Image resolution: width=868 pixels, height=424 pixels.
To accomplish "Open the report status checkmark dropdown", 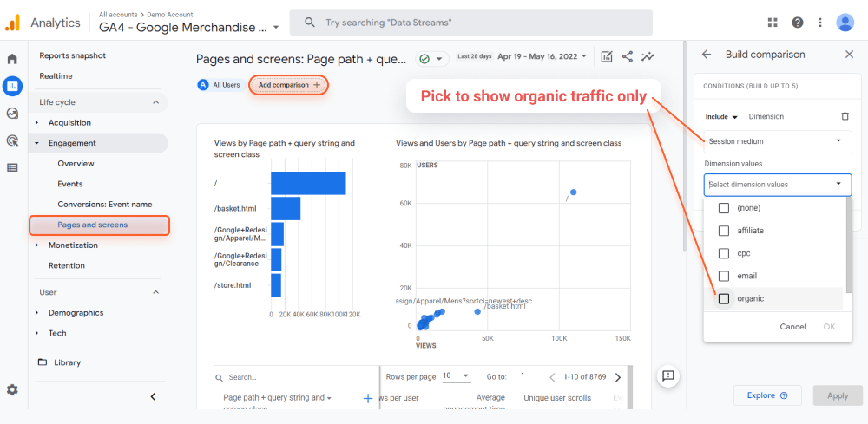I will (x=431, y=59).
